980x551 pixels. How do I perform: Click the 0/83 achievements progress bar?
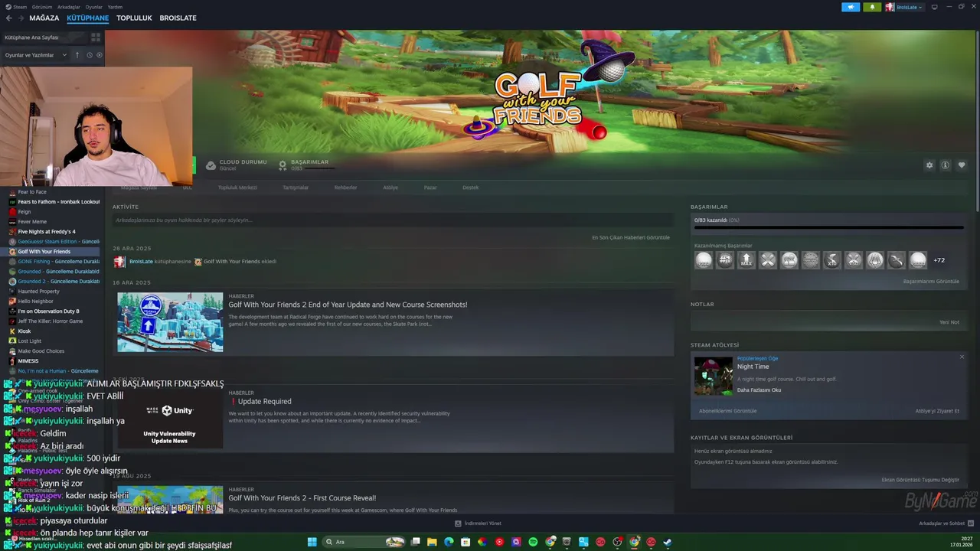pyautogui.click(x=828, y=227)
